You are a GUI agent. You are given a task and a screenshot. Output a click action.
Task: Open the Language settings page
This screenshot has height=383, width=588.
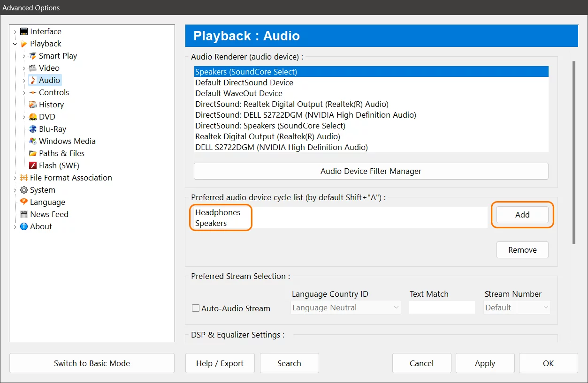[47, 202]
